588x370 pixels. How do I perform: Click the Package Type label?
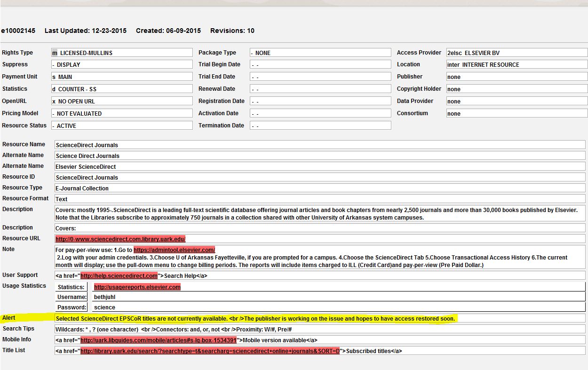[217, 53]
